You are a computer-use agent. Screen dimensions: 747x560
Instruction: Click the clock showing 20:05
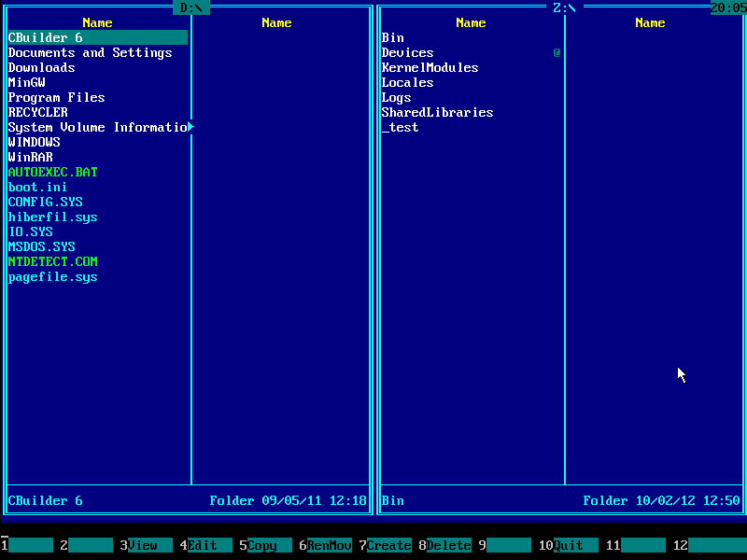728,7
